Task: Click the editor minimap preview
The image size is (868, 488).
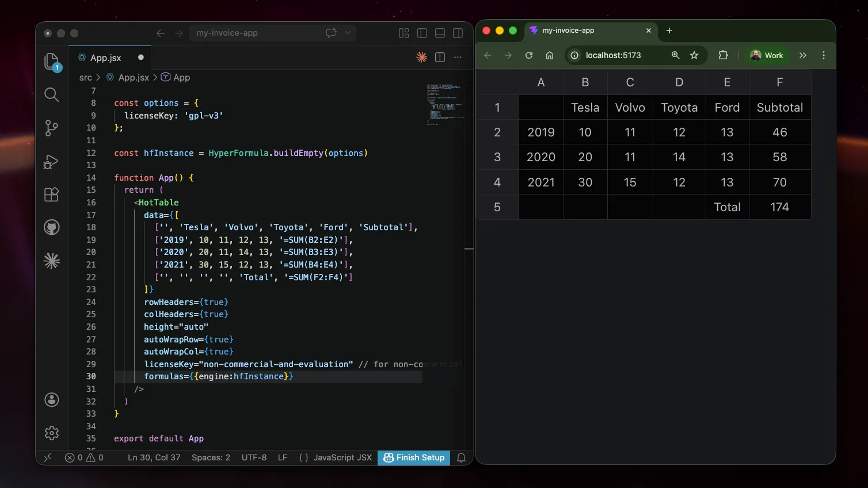Action: point(443,104)
